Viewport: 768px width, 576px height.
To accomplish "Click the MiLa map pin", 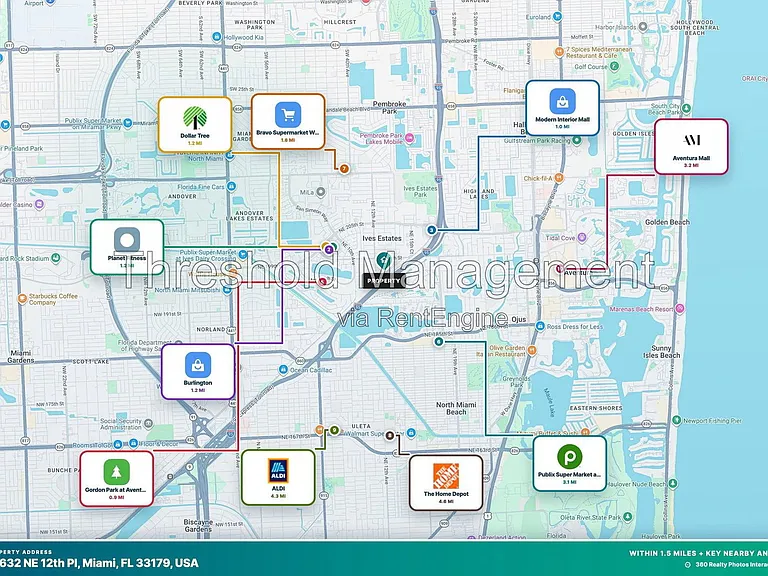I will (x=320, y=192).
